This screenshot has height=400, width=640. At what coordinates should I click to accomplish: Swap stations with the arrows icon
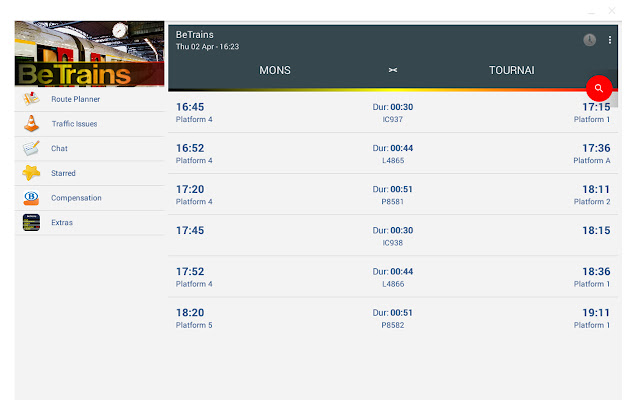(x=393, y=71)
